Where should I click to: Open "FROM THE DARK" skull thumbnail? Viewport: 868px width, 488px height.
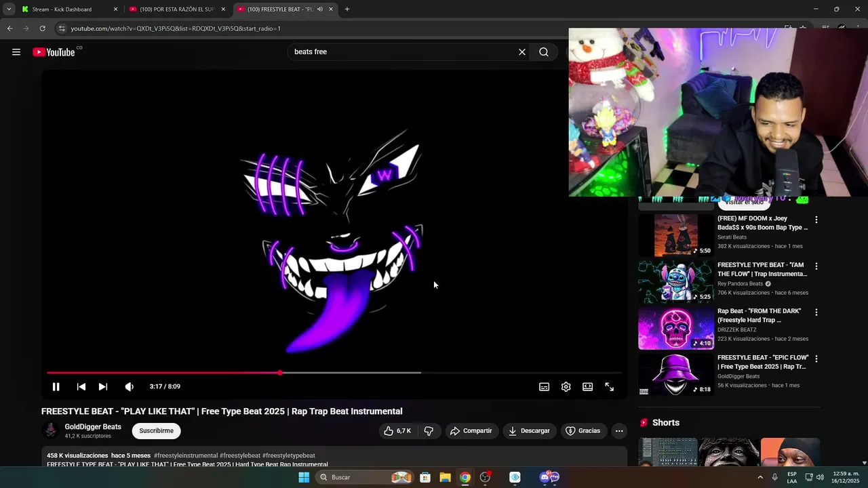676,328
